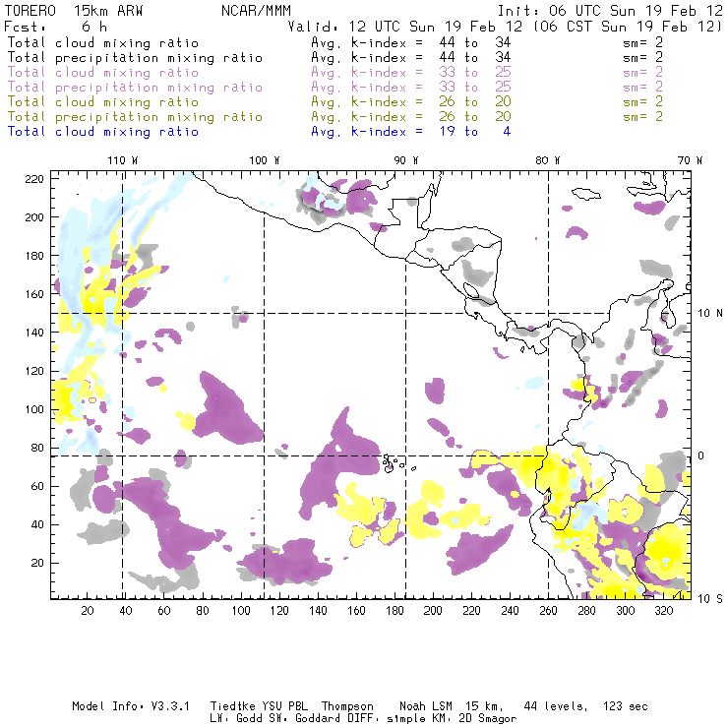Select black 'Total precipitation mixing ratio' legend label
The width and height of the screenshot is (728, 728).
tap(135, 58)
